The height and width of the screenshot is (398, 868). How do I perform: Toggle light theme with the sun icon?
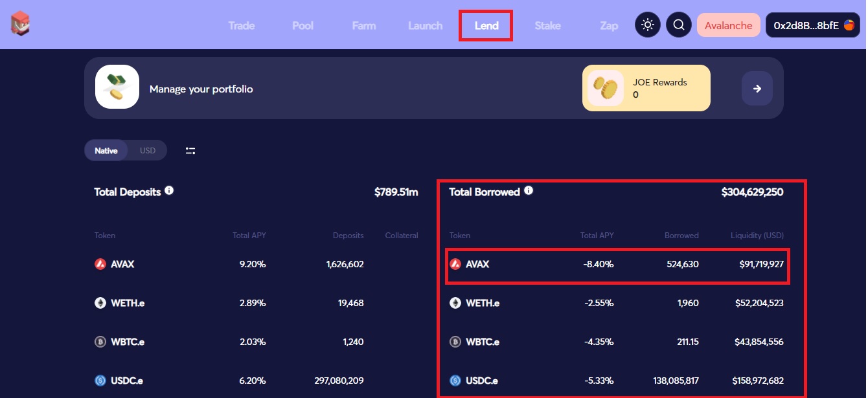click(x=647, y=25)
